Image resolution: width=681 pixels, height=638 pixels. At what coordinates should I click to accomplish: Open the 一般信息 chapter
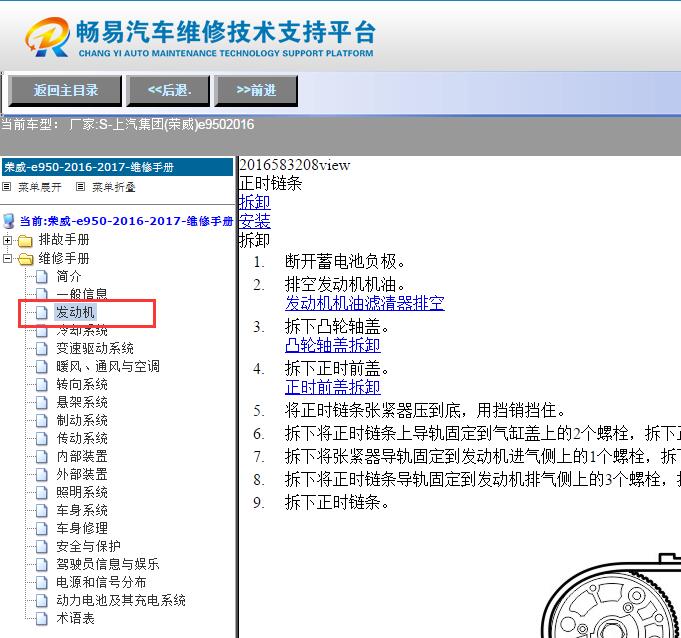coord(82,294)
